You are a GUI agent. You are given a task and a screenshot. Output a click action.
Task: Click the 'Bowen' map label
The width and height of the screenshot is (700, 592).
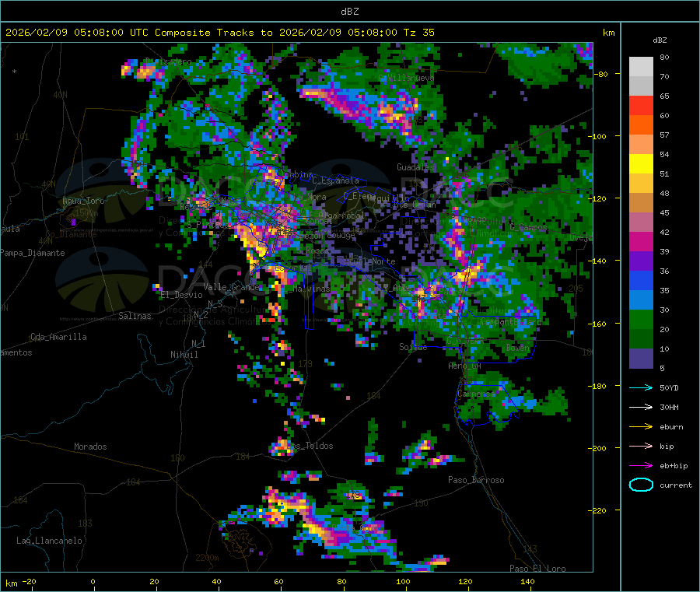(x=518, y=347)
